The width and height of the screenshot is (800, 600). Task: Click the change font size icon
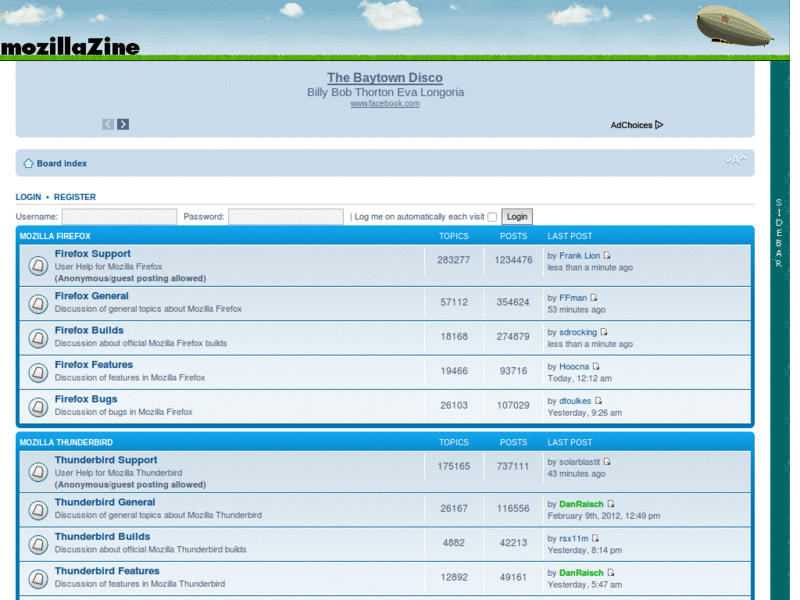[x=735, y=160]
